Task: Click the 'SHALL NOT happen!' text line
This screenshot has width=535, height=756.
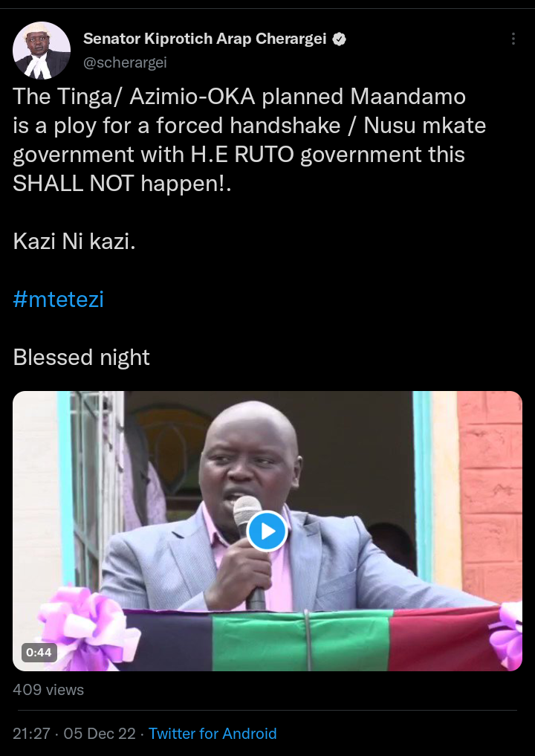Action: 122,184
